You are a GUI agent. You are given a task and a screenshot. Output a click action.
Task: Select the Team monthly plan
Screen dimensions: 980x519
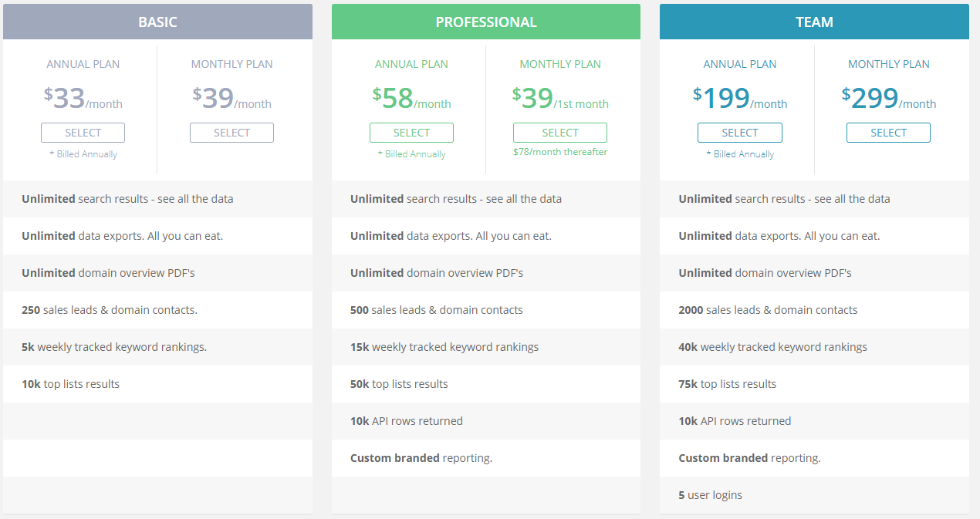(x=888, y=133)
